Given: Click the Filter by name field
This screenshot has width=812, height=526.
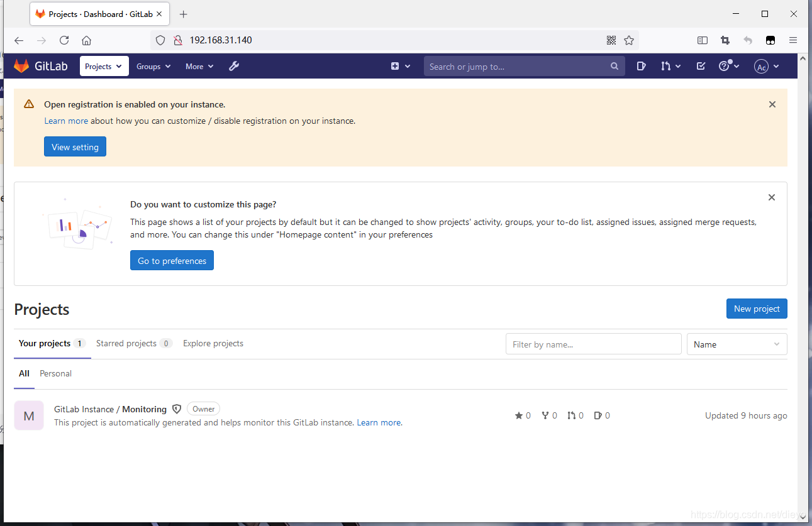Looking at the screenshot, I should 593,344.
